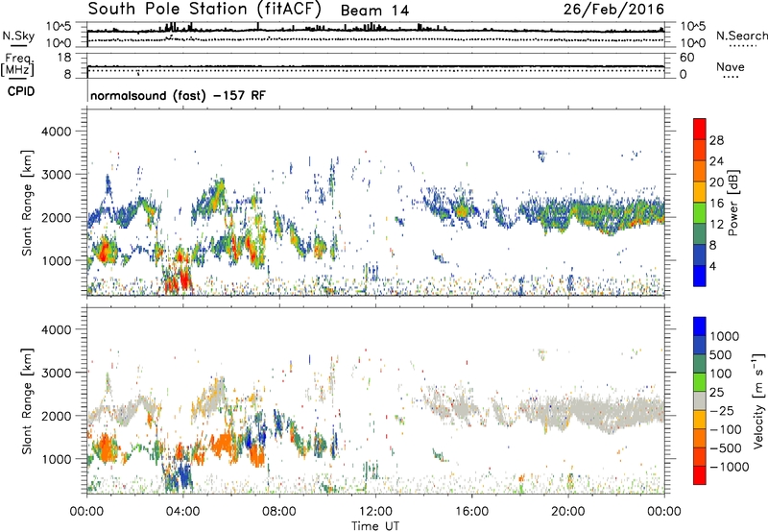The image size is (768, 532).
Task: Click the "Nave" legend label
Action: click(x=731, y=67)
